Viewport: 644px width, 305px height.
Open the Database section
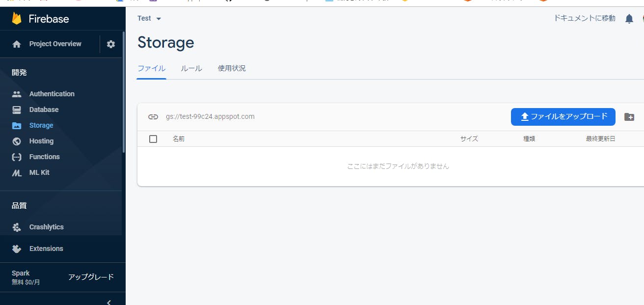point(43,109)
